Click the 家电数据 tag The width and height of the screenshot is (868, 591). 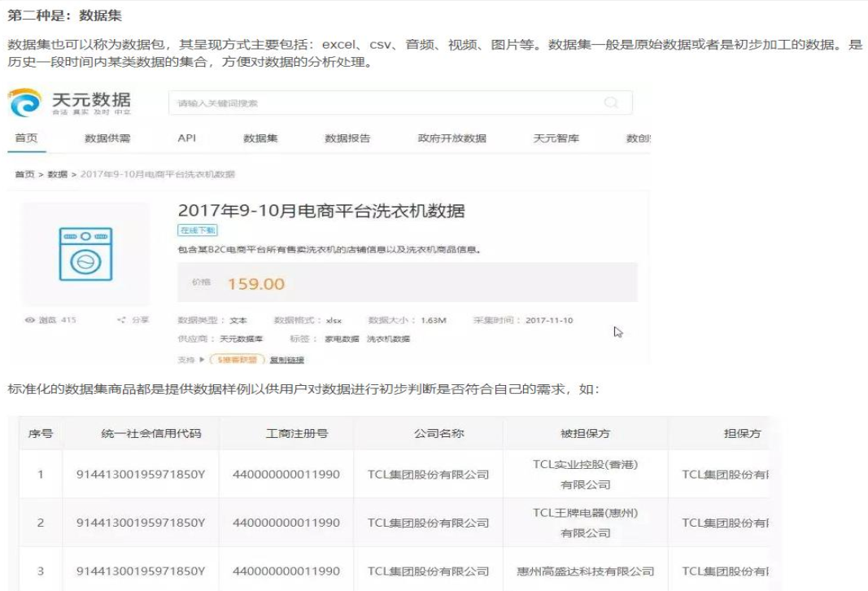point(342,339)
